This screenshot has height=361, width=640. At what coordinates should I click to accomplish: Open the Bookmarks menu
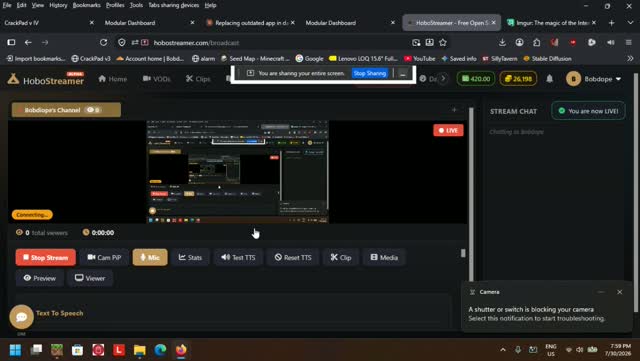[87, 5]
